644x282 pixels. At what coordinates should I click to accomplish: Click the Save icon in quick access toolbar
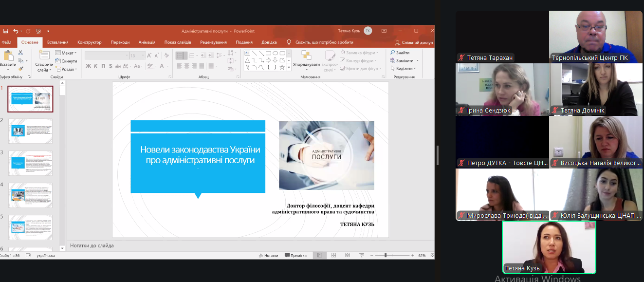coord(5,31)
